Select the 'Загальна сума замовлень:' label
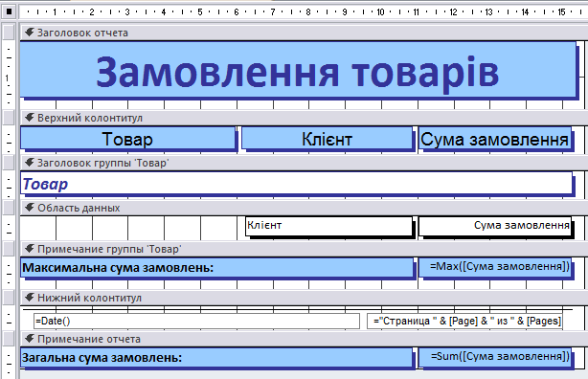588x379 pixels. coord(216,357)
